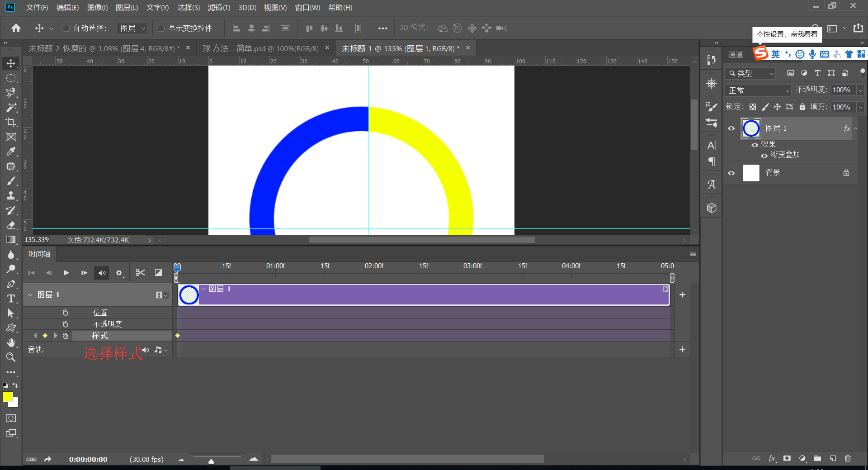The width and height of the screenshot is (868, 470).
Task: Step to the next frame
Action: click(x=84, y=273)
